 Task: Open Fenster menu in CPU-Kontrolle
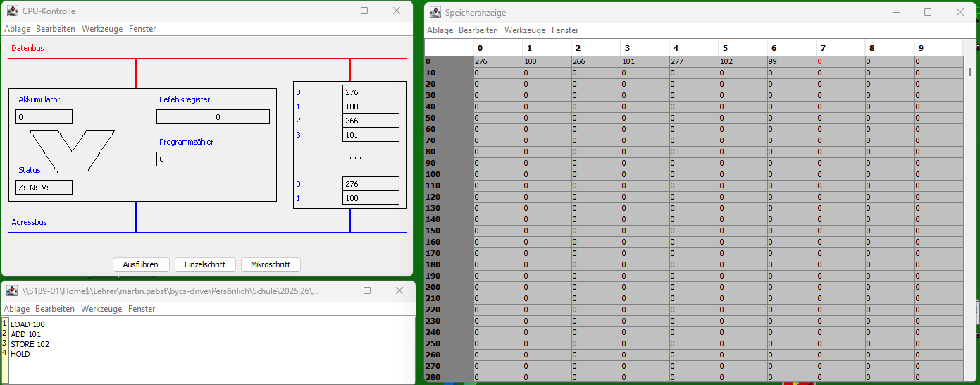click(142, 29)
